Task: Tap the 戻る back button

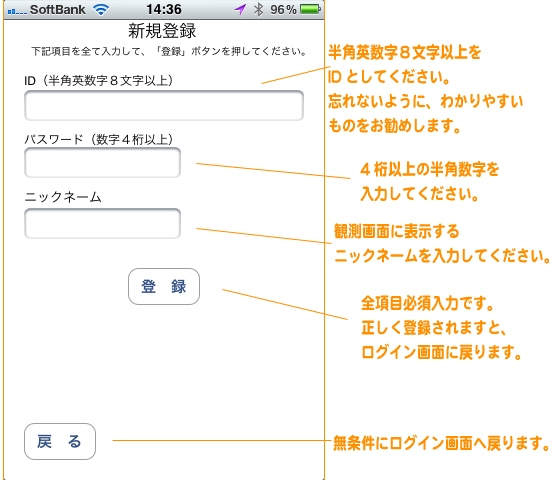Action: [60, 441]
